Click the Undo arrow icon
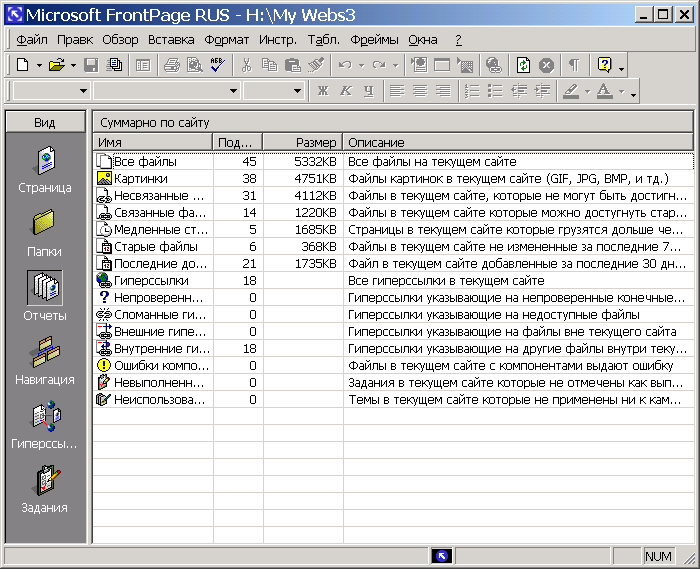Image resolution: width=700 pixels, height=569 pixels. tap(345, 65)
